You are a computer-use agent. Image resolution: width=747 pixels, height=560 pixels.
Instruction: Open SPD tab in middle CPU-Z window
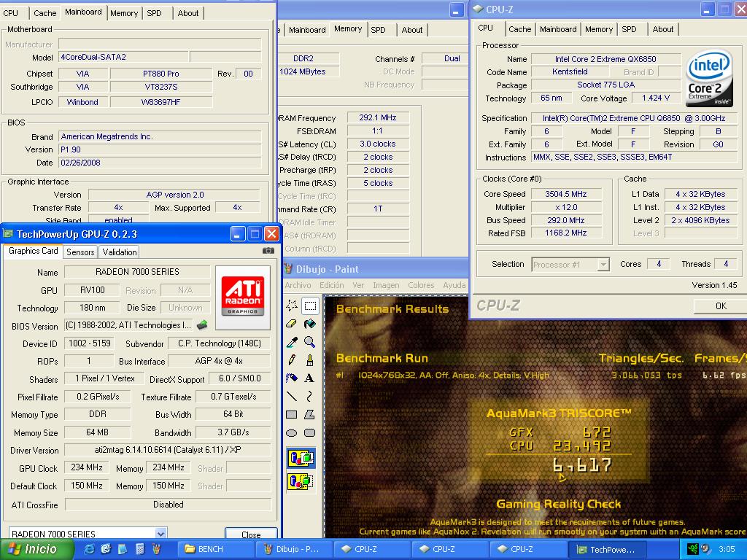coord(379,29)
